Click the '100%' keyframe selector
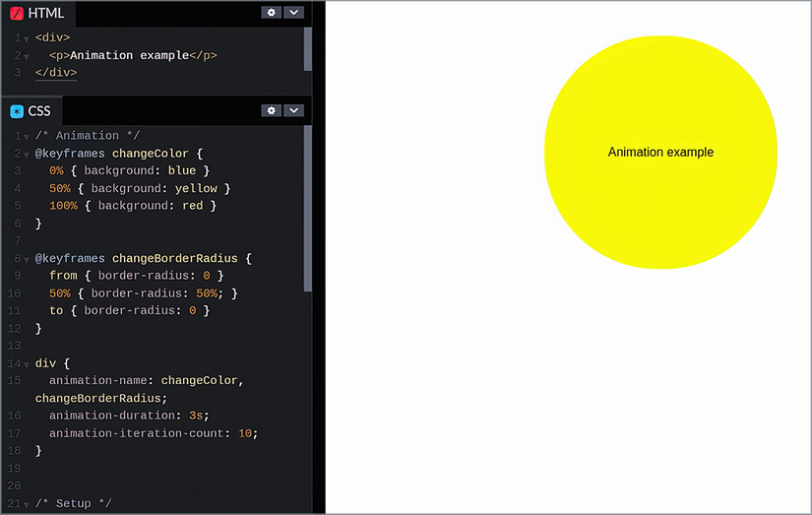The width and height of the screenshot is (812, 515). click(x=63, y=206)
